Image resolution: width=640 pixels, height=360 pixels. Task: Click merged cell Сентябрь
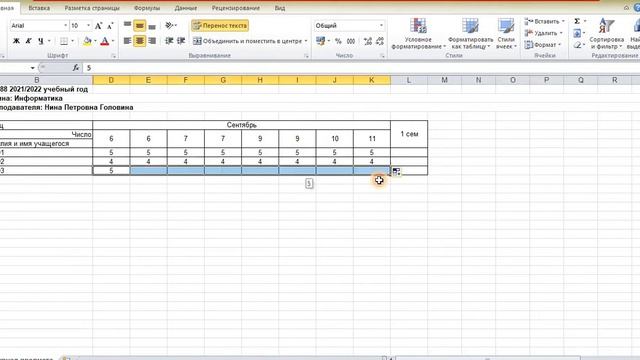(x=242, y=125)
